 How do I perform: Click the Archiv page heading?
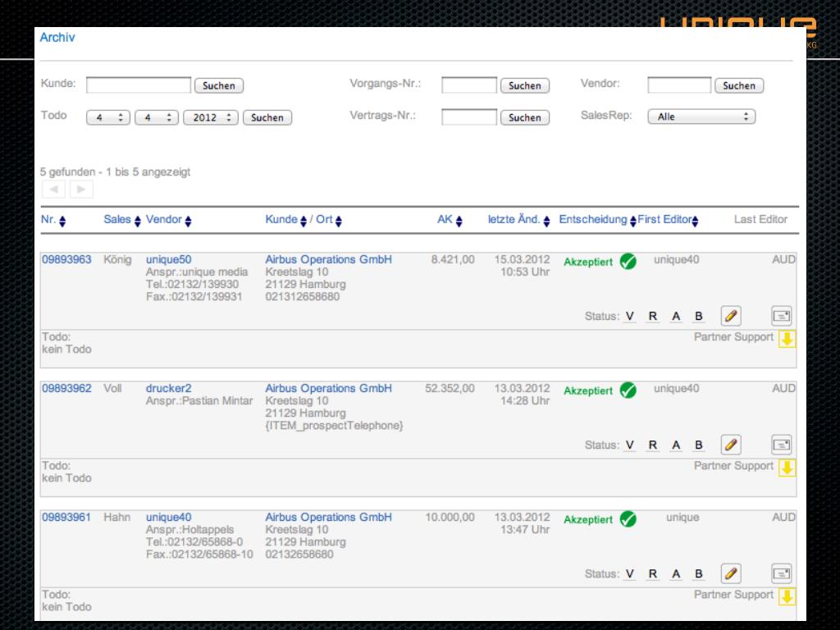[x=57, y=38]
